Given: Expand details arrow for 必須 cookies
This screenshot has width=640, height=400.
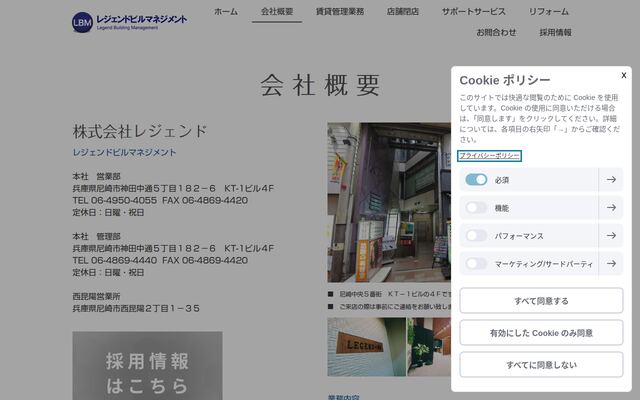Looking at the screenshot, I should pos(611,180).
